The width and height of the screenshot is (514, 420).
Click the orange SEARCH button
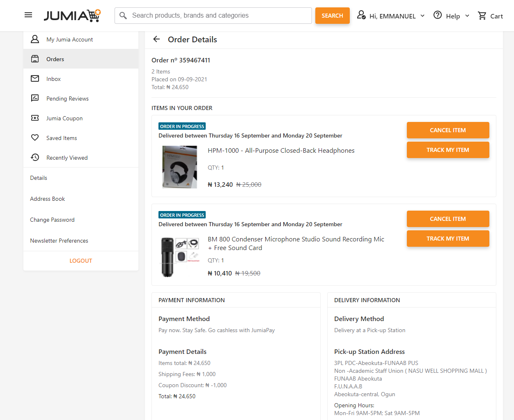(333, 16)
